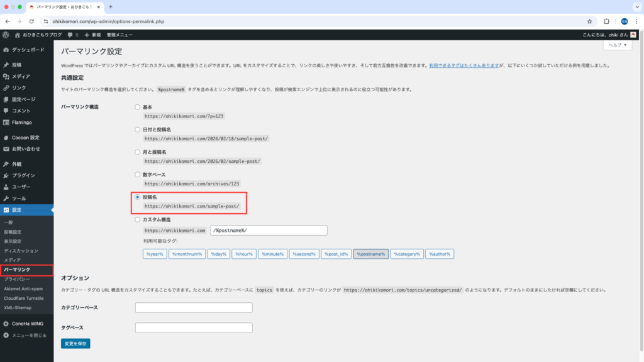Image resolution: width=644 pixels, height=362 pixels.
Task: Open the Chrome three-dot menu
Action: point(637,21)
